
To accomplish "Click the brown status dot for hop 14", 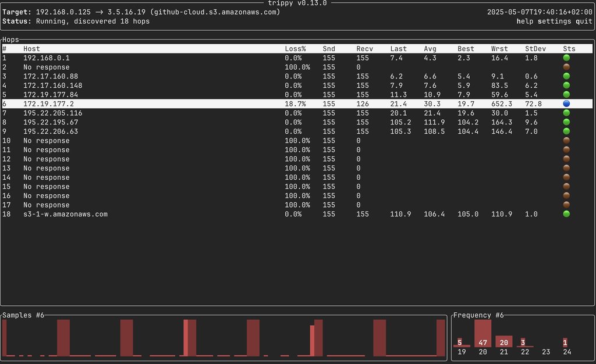I will coord(566,177).
